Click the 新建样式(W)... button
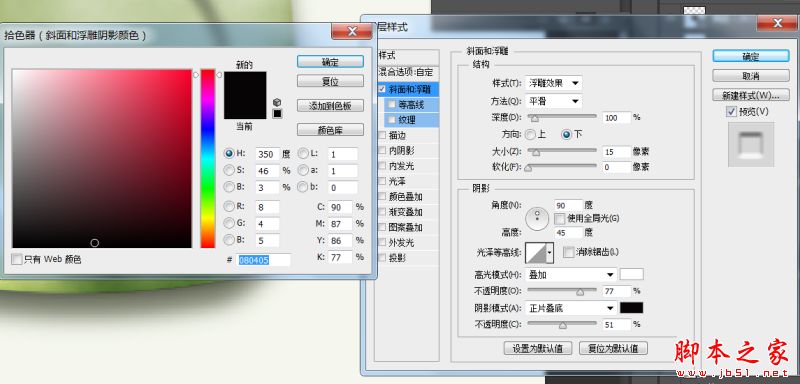The image size is (800, 384). (751, 95)
